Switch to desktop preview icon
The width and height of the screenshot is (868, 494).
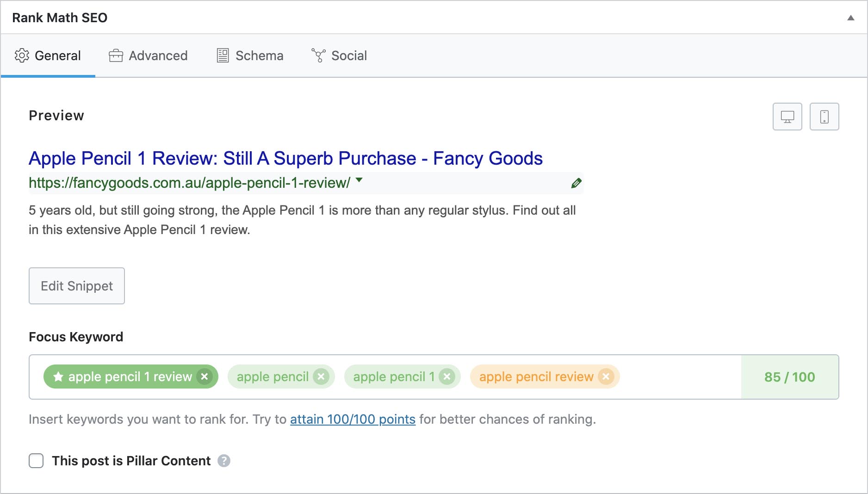(x=787, y=117)
